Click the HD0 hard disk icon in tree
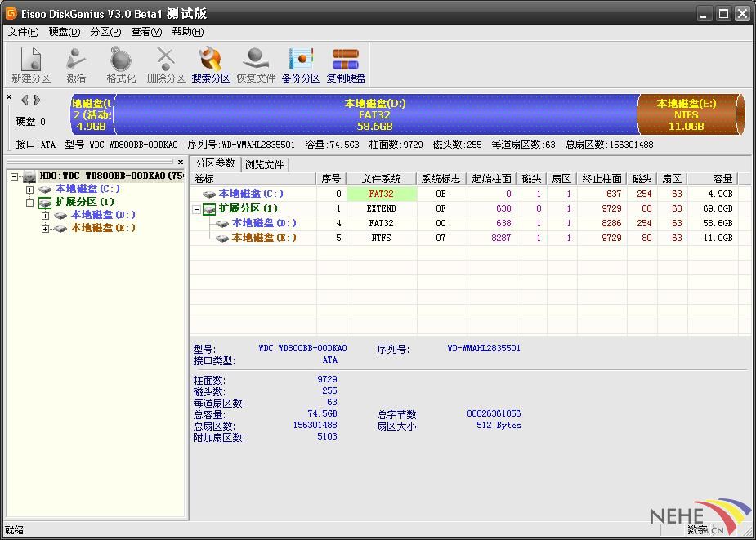 tap(30, 176)
